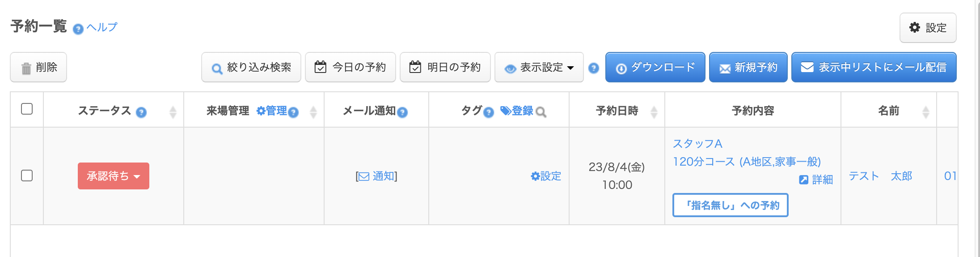Toggle the select-all checkbox in table header
This screenshot has width=980, height=257.
click(27, 109)
